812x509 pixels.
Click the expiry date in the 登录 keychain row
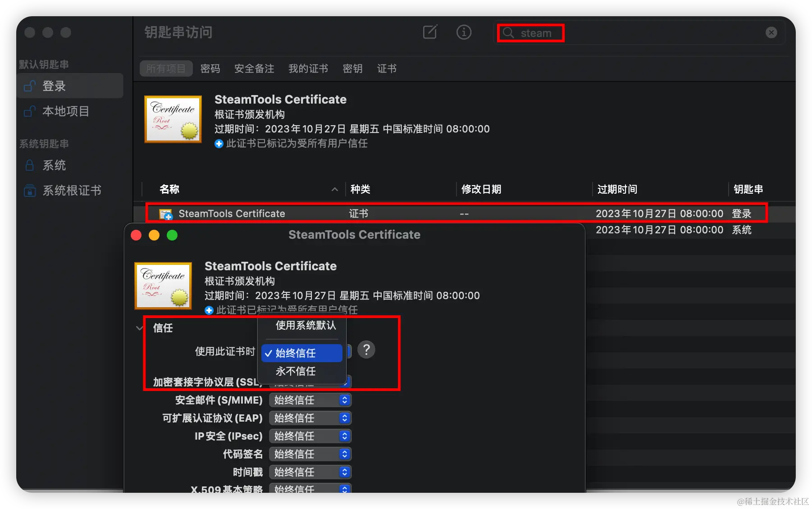pos(659,214)
